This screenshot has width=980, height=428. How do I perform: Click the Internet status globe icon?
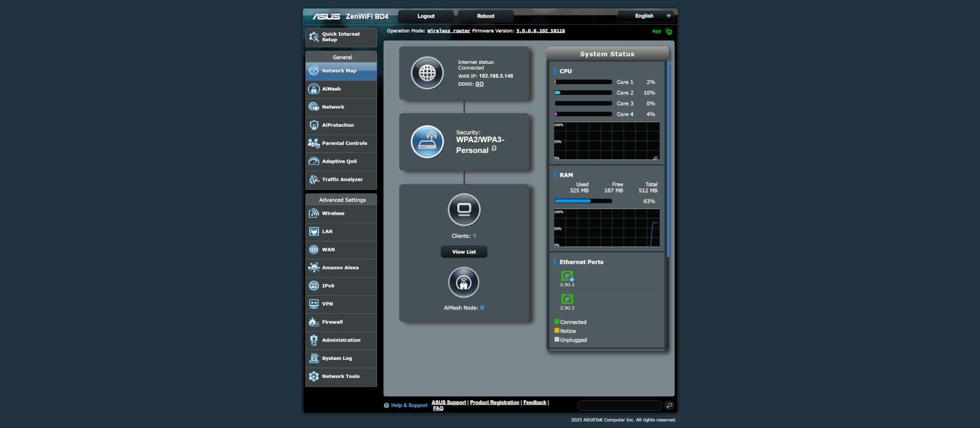click(427, 73)
